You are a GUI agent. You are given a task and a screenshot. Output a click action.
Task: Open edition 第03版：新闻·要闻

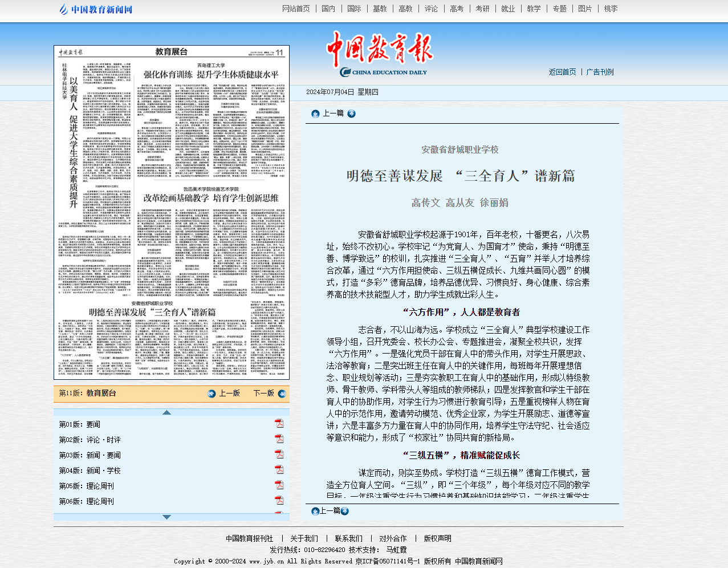90,455
